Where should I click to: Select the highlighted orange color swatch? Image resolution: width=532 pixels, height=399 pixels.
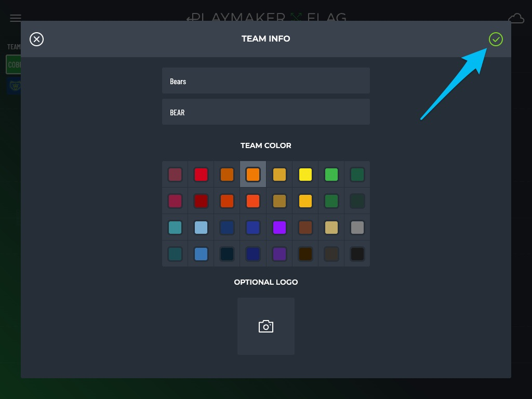(x=253, y=175)
